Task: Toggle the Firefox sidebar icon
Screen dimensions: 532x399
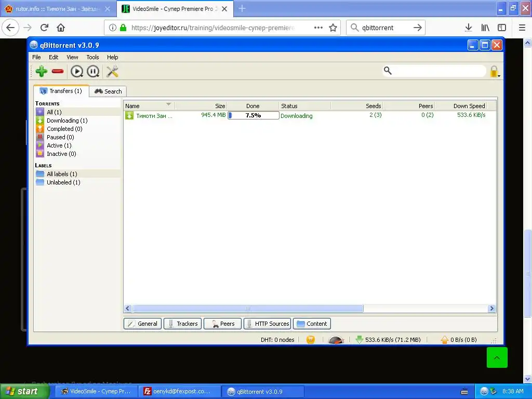Action: [x=502, y=28]
